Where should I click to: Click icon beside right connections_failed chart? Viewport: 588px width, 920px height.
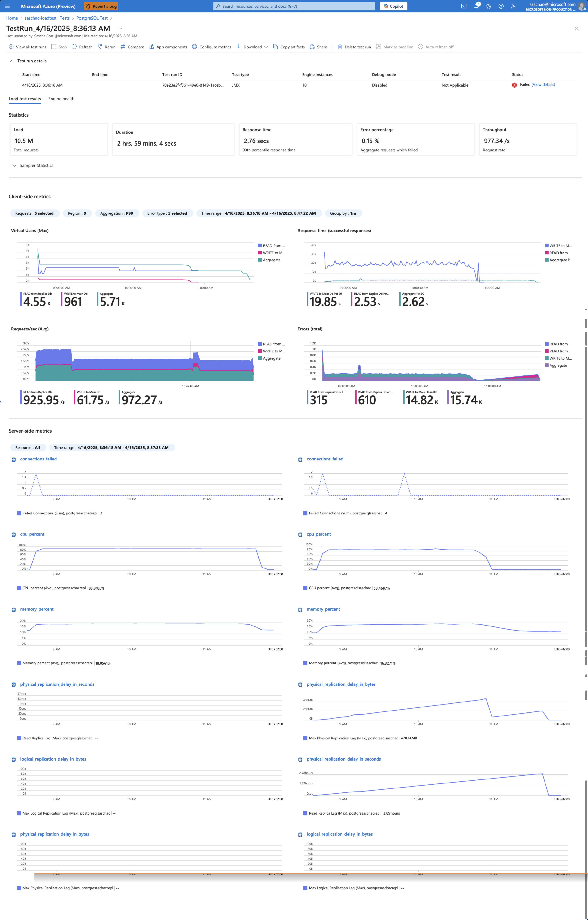click(300, 460)
